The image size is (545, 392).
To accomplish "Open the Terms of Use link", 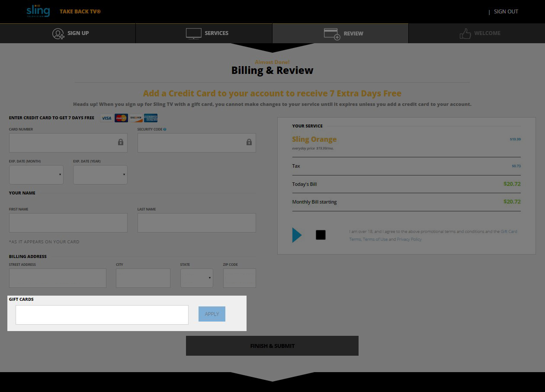I will click(x=375, y=239).
